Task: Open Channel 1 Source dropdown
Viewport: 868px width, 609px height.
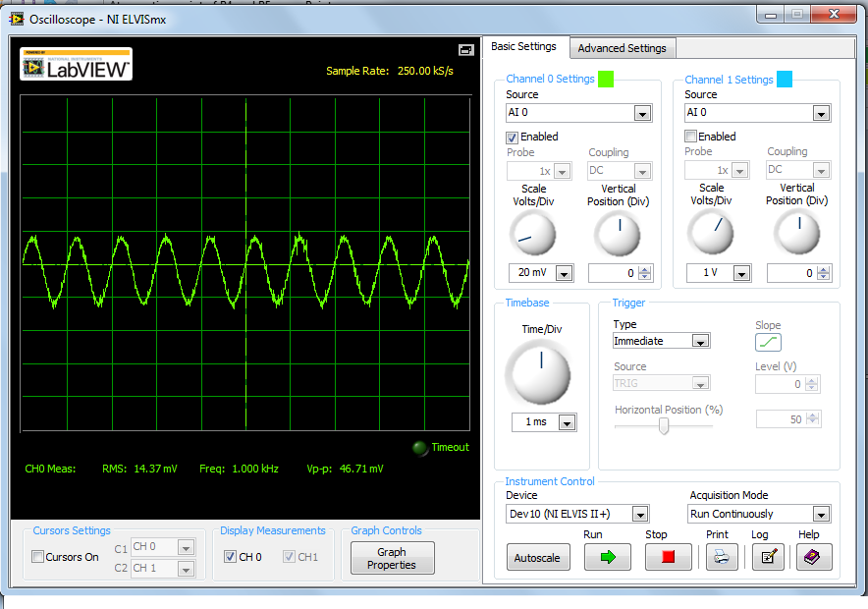Action: click(x=821, y=114)
